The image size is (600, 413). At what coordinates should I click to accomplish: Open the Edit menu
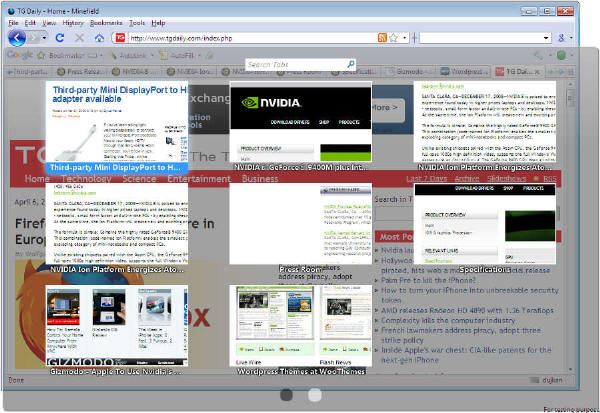pos(30,23)
